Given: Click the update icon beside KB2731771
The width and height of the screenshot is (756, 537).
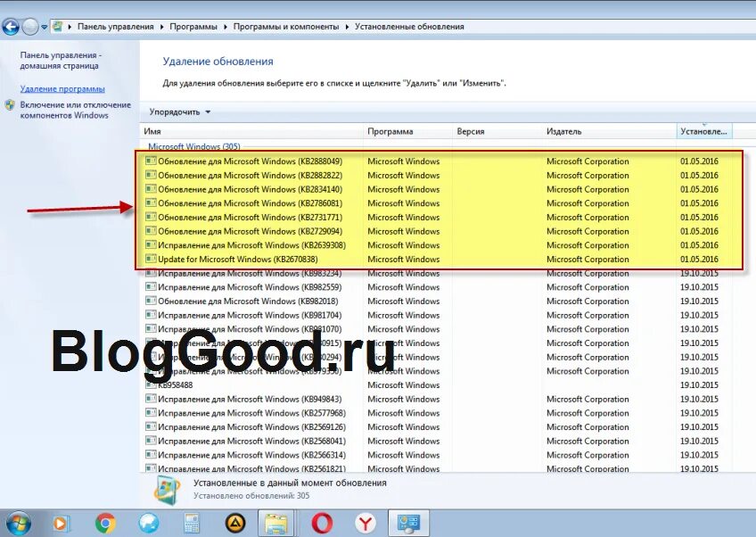Looking at the screenshot, I should (x=151, y=217).
